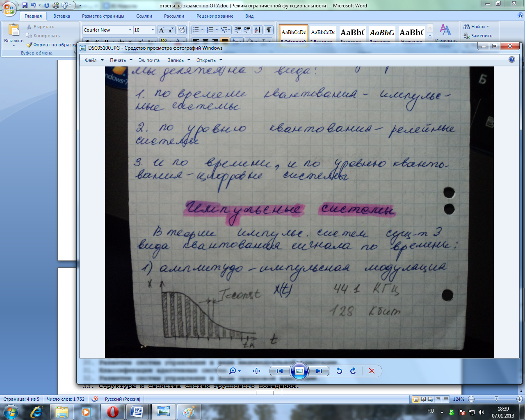Toggle Full Screen Reading view in Word
The image size is (525, 420).
point(423,399)
